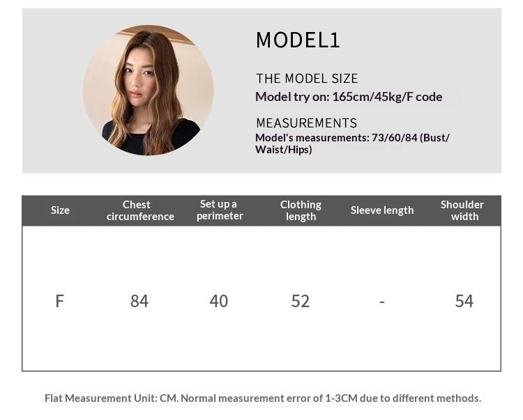The width and height of the screenshot is (523, 420).
Task: Select the clothing length value 52
Action: 301,301
